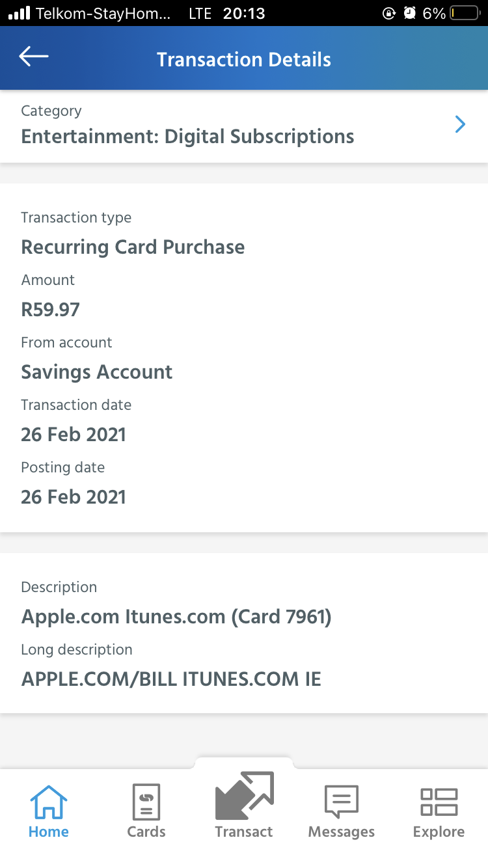Tap the signal strength bars

(20, 13)
